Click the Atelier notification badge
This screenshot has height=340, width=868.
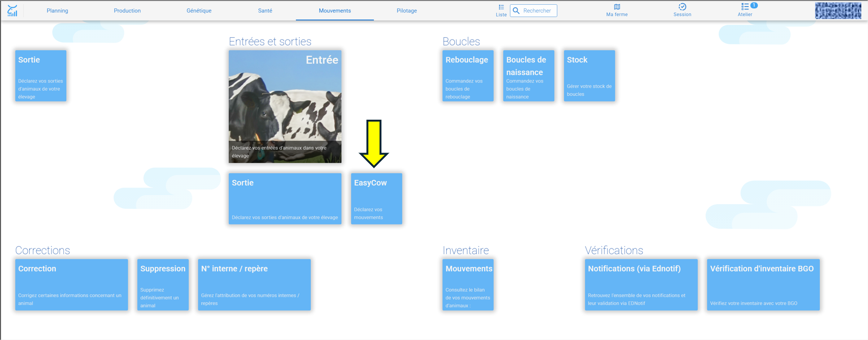[x=754, y=5]
